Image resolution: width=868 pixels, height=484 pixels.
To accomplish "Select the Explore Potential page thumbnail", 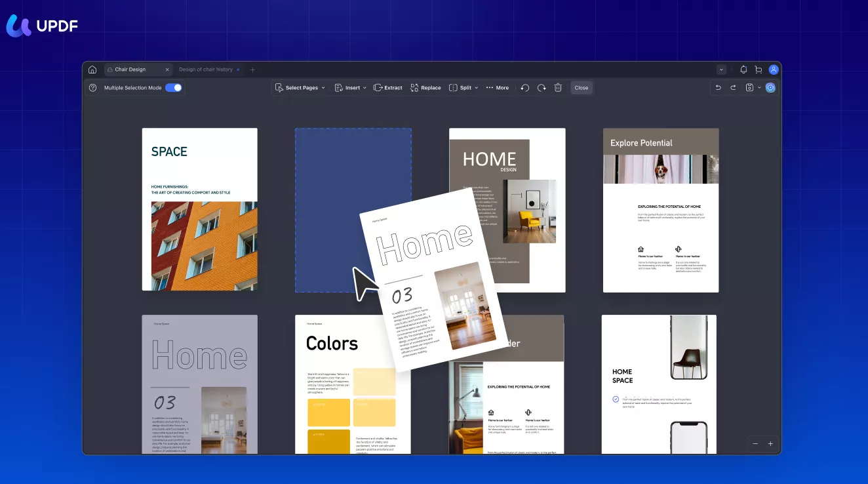I will coord(661,210).
